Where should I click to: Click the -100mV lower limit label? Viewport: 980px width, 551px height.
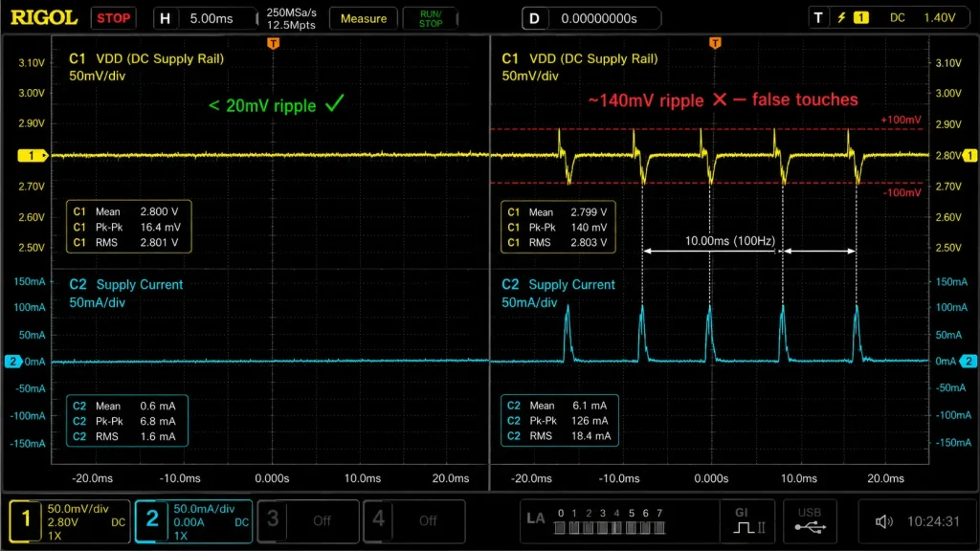tap(902, 192)
